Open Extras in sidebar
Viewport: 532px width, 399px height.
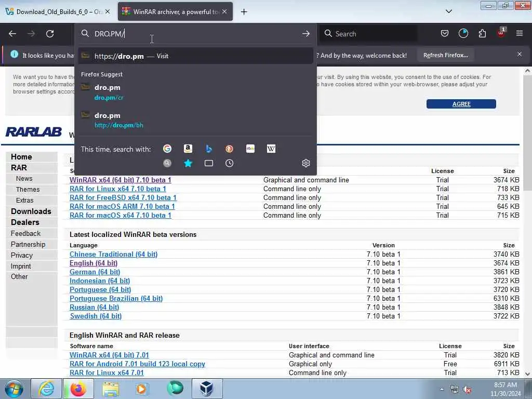(x=25, y=200)
